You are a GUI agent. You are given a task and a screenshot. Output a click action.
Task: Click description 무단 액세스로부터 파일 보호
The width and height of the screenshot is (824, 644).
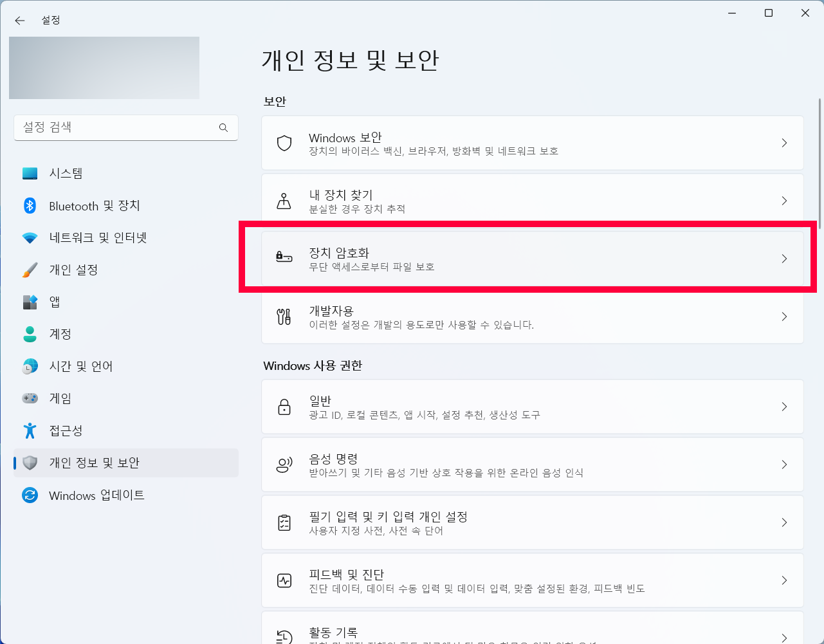372,267
